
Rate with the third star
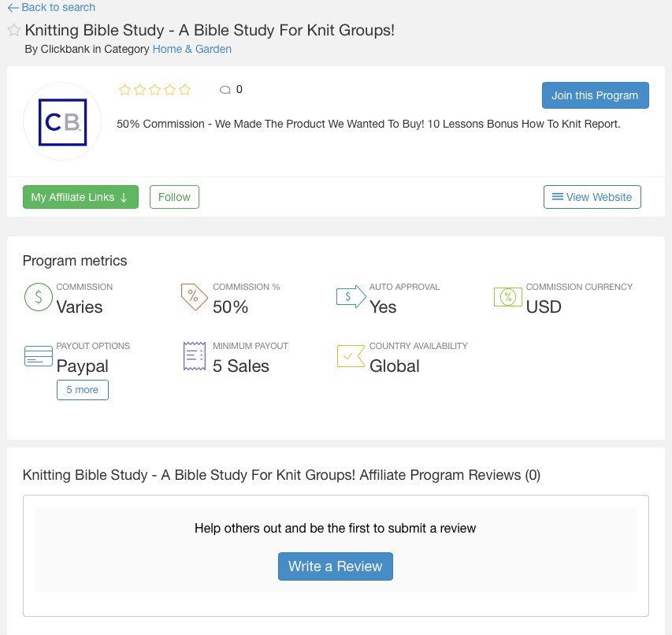click(x=154, y=90)
